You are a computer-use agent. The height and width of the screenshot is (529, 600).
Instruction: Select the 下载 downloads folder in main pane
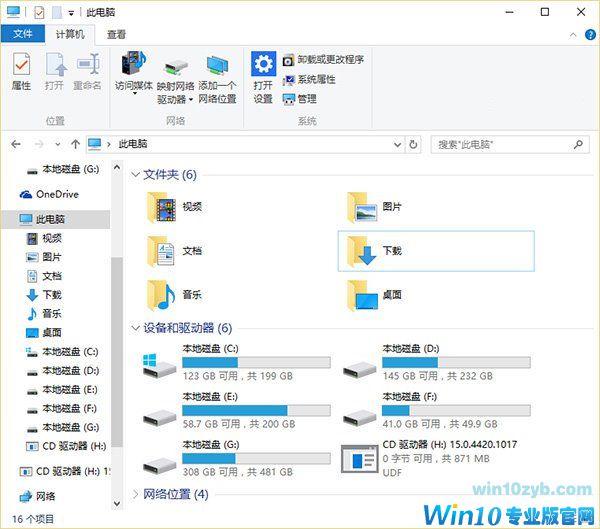click(x=436, y=251)
